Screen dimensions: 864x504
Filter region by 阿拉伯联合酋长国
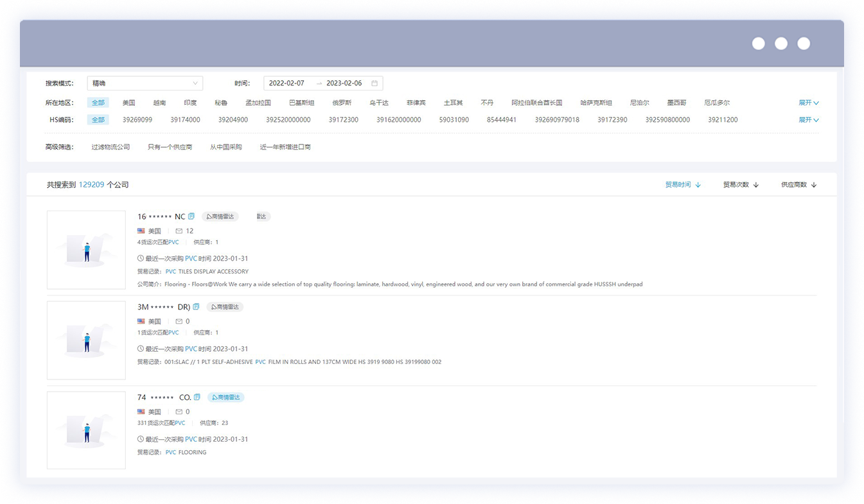(537, 102)
